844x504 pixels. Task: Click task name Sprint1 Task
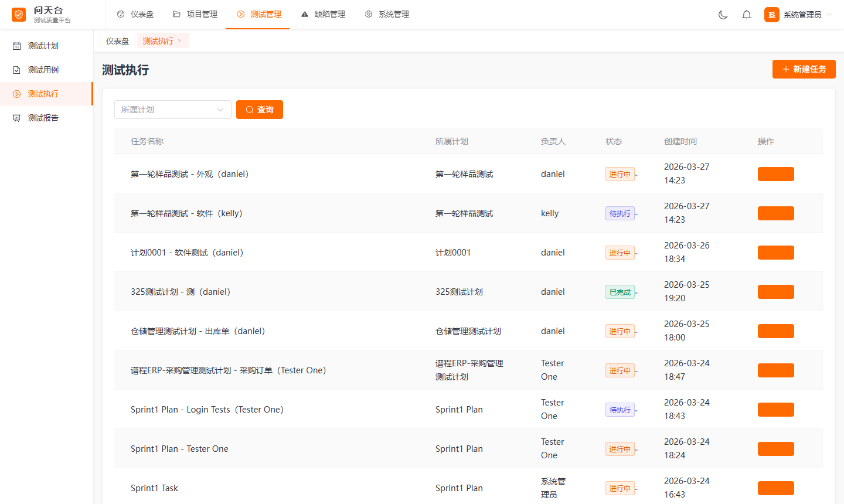pos(154,488)
